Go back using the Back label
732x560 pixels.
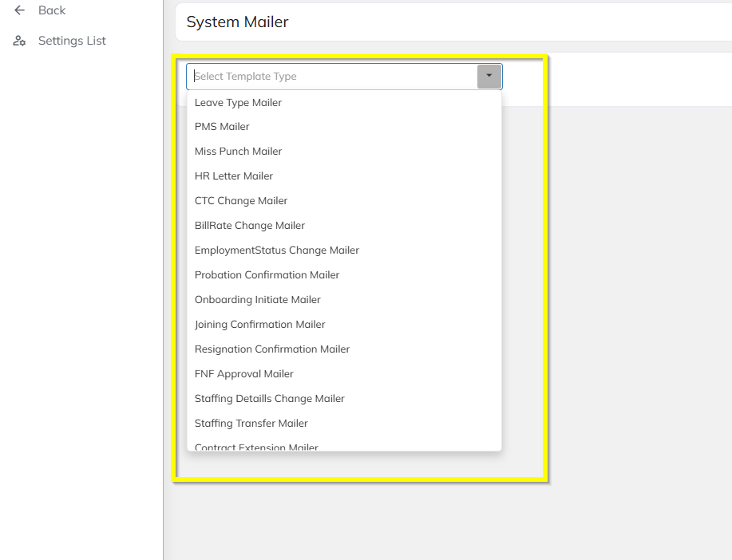click(x=52, y=10)
